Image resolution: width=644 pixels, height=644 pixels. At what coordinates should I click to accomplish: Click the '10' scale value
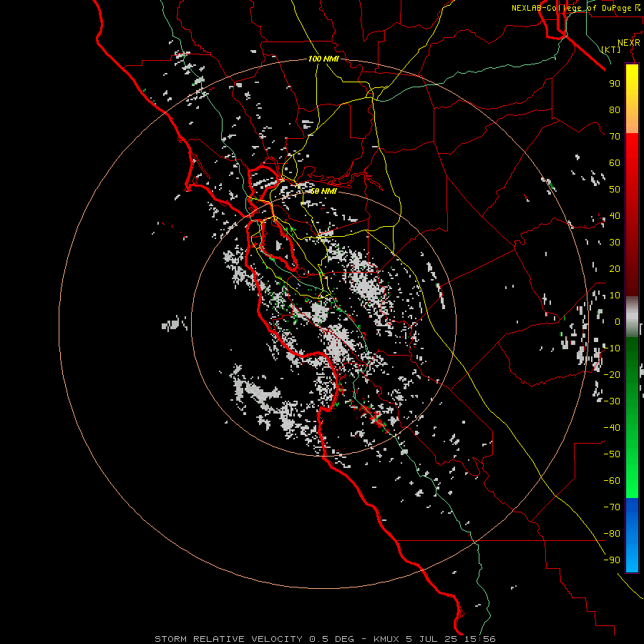click(615, 296)
